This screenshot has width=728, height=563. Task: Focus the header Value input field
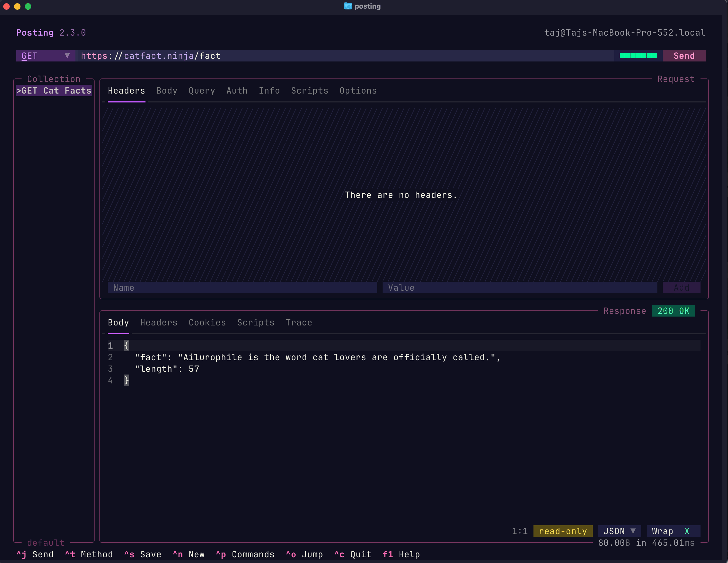click(520, 287)
